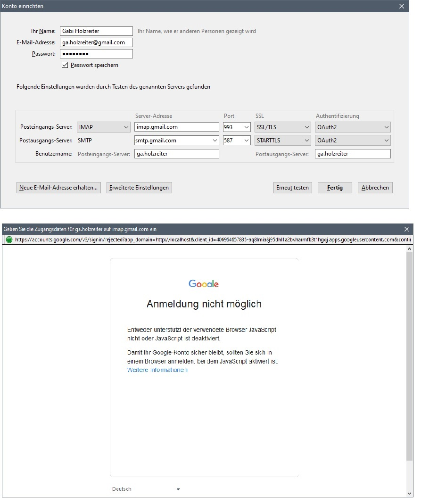The height and width of the screenshot is (504, 421).
Task: Focus the outgoing server Benutzername field
Action: tap(353, 154)
